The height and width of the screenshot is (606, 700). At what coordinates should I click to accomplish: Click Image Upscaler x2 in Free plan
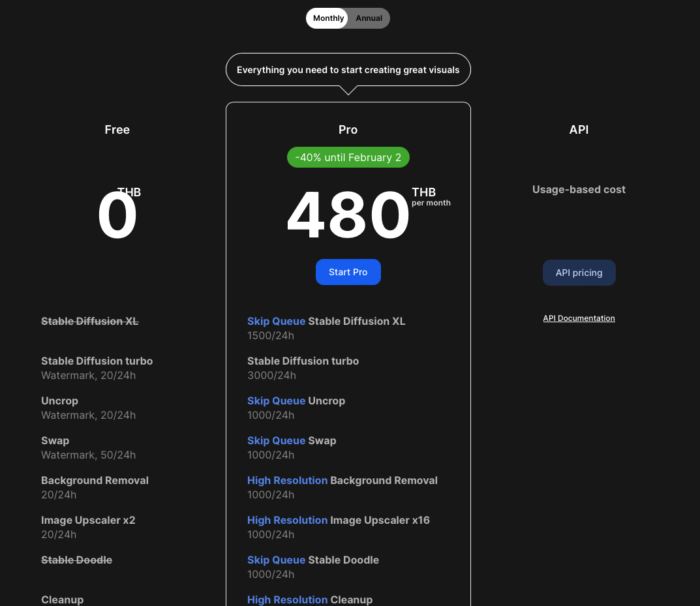click(88, 520)
